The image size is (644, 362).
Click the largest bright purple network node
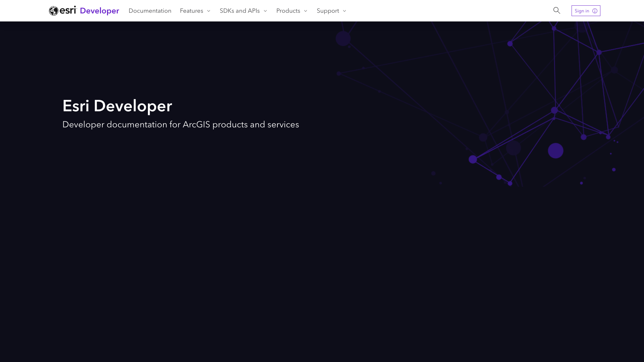[x=555, y=150]
